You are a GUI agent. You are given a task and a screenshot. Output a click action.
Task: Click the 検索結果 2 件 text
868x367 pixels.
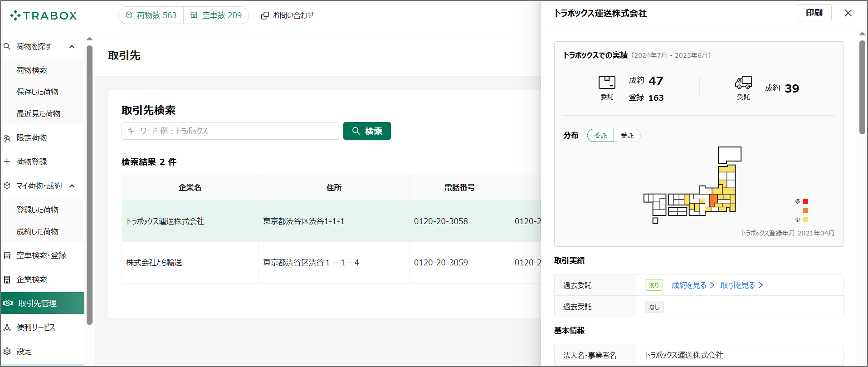click(149, 162)
